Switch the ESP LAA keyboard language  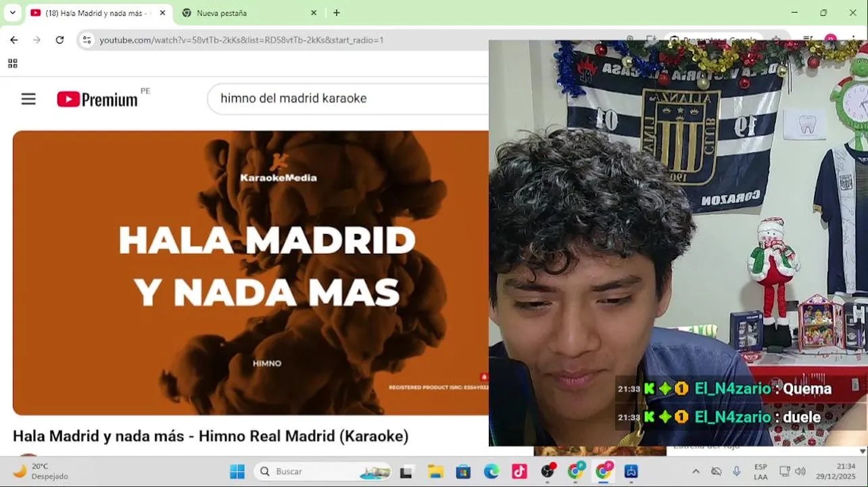(x=761, y=471)
